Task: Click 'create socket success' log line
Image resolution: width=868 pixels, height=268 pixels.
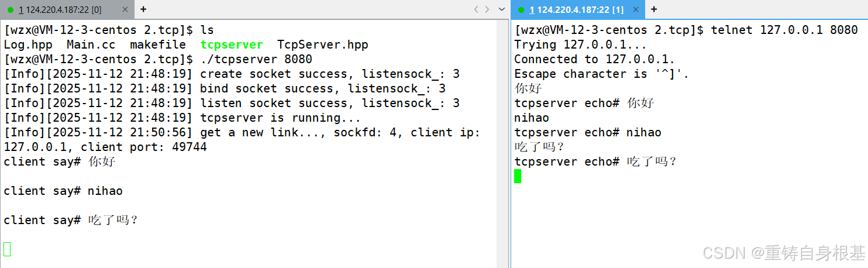Action: point(232,74)
